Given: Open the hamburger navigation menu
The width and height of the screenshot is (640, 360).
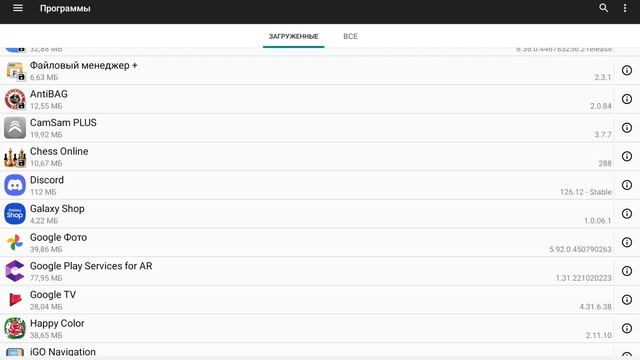Looking at the screenshot, I should coord(18,8).
